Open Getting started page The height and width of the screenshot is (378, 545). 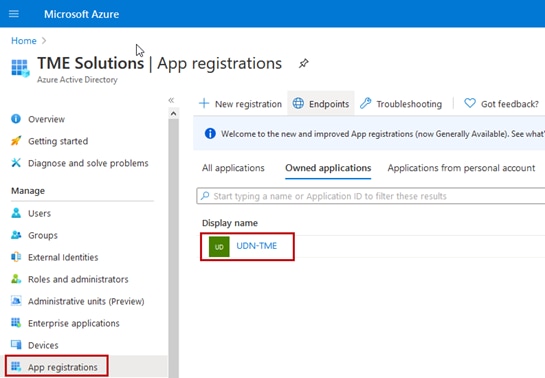point(58,141)
